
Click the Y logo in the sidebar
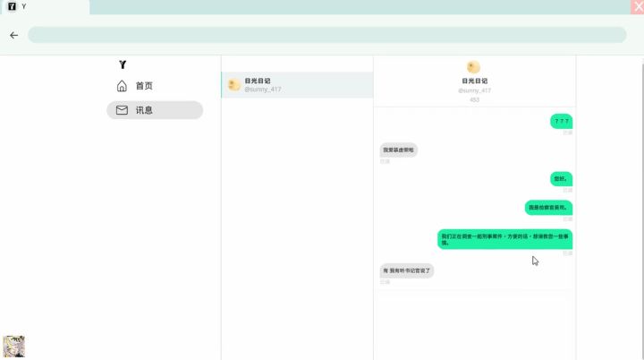click(123, 64)
